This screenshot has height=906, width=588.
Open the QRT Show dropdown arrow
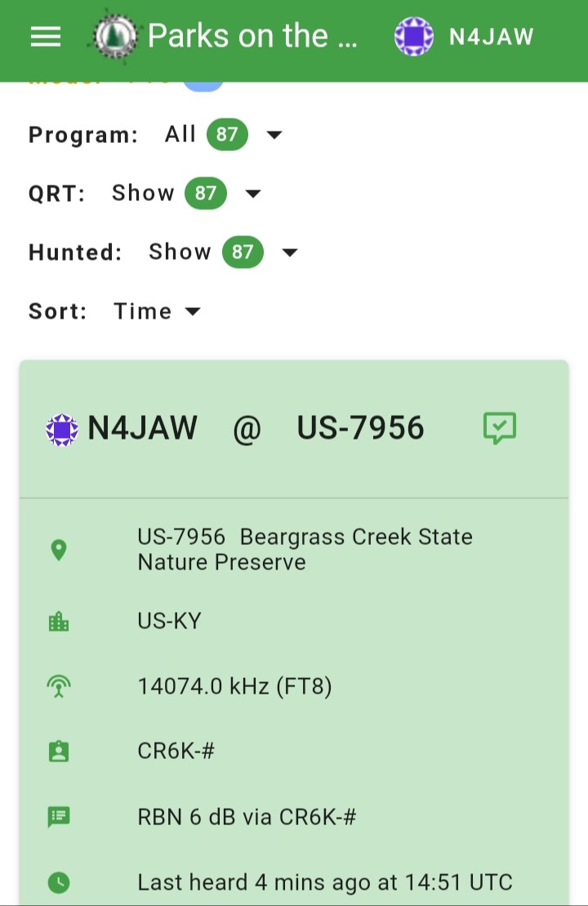[x=253, y=194]
